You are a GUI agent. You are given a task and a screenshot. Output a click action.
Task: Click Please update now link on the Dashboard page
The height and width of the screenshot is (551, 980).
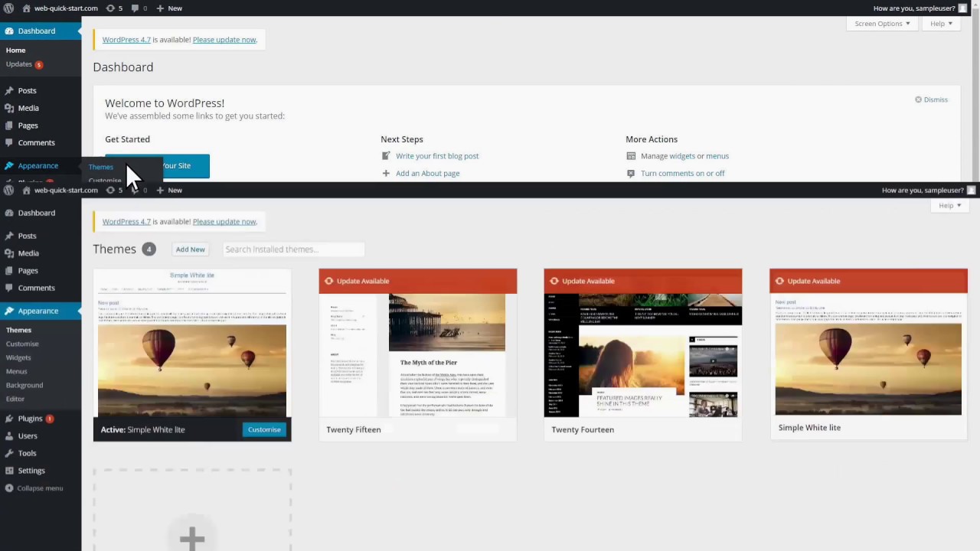point(224,40)
